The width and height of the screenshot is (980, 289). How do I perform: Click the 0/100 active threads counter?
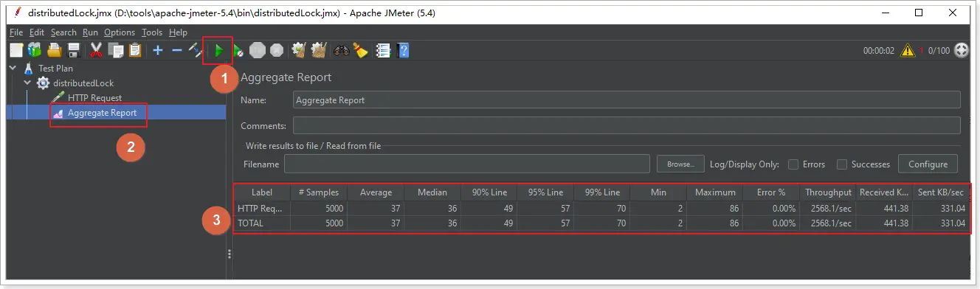tap(939, 51)
